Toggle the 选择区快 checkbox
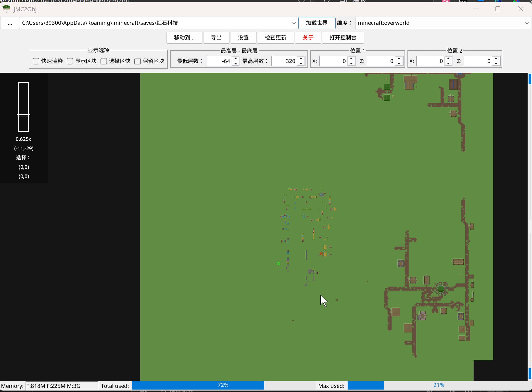The width and height of the screenshot is (532, 392). pyautogui.click(x=104, y=61)
